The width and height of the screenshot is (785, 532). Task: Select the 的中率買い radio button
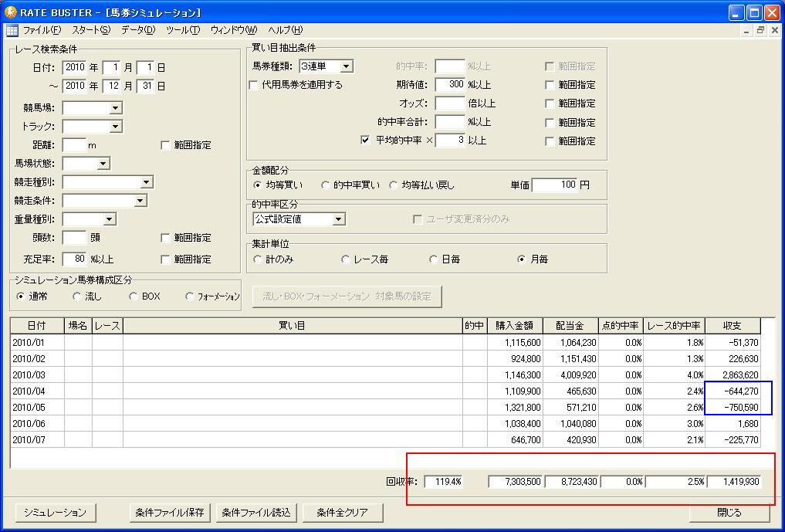click(x=325, y=185)
